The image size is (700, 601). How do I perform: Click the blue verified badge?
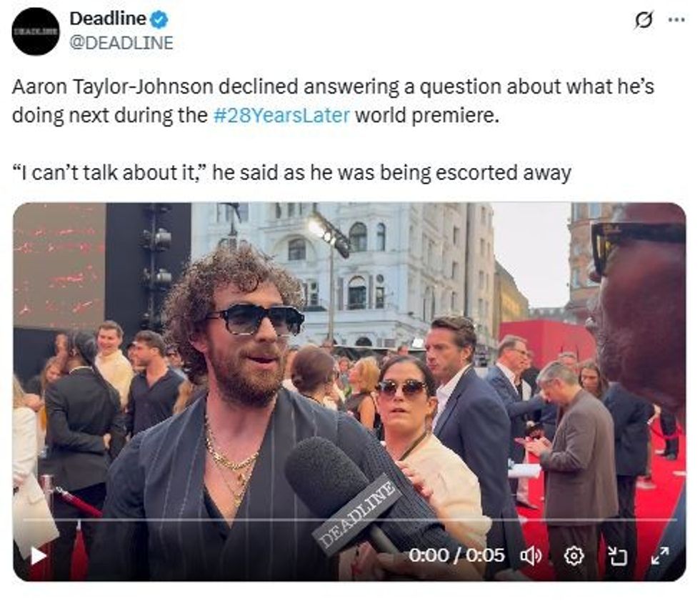[x=159, y=19]
